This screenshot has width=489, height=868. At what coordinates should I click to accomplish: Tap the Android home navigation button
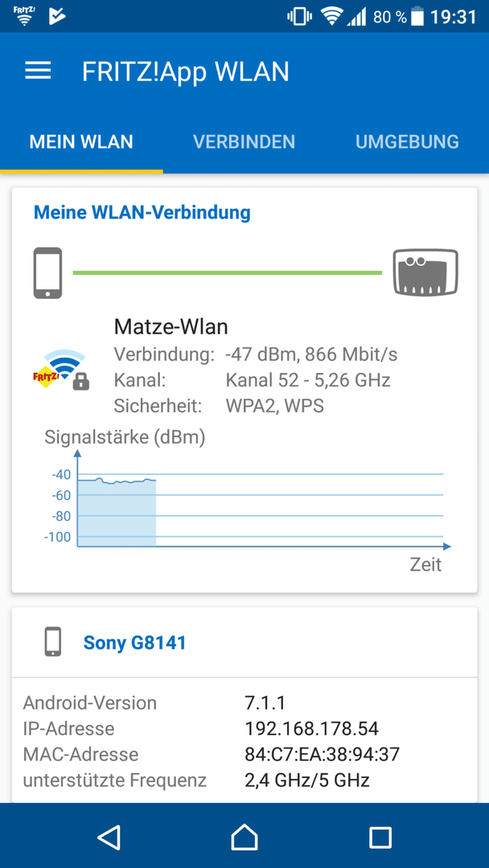pyautogui.click(x=244, y=837)
